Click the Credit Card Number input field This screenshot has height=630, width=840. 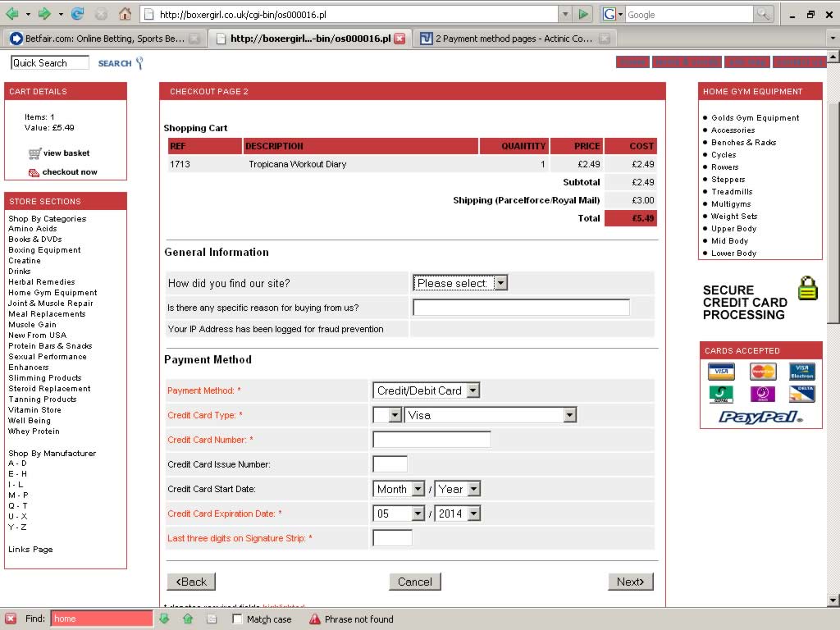click(431, 440)
